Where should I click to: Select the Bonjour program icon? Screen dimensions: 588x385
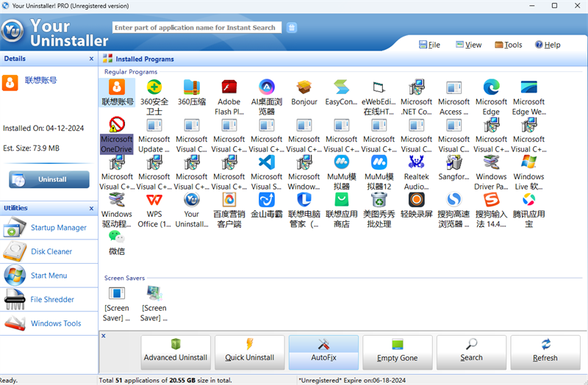tap(304, 89)
